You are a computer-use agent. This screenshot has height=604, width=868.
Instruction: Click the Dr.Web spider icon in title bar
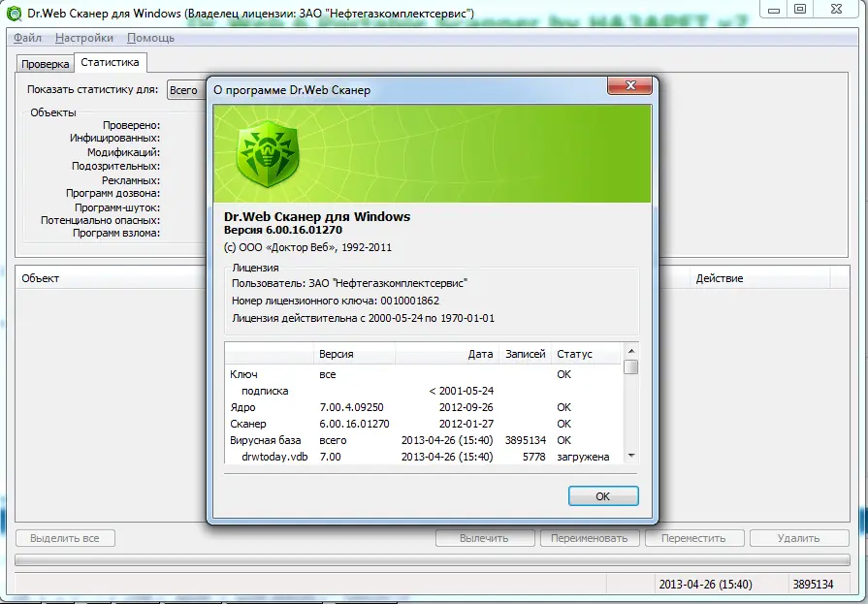tap(14, 13)
